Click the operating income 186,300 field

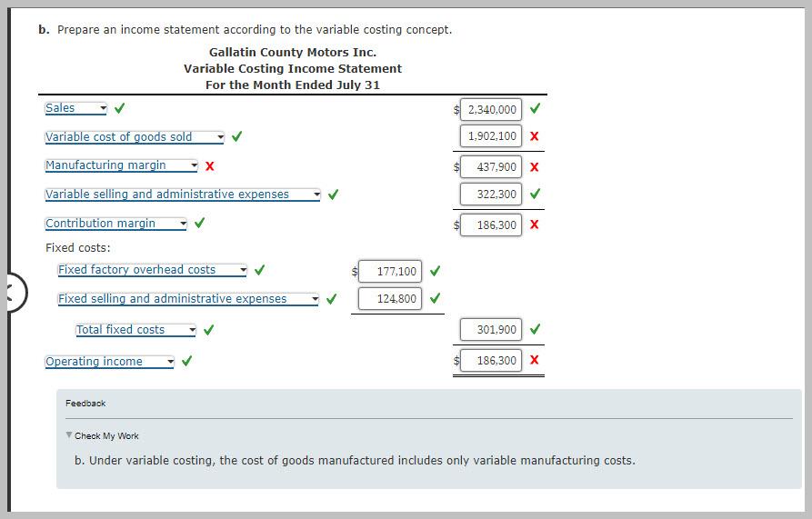click(491, 361)
